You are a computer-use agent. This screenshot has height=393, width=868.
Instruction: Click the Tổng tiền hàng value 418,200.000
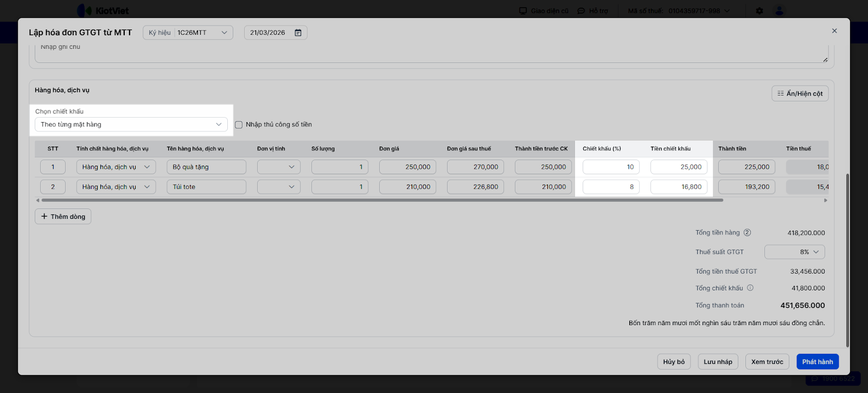click(x=806, y=233)
